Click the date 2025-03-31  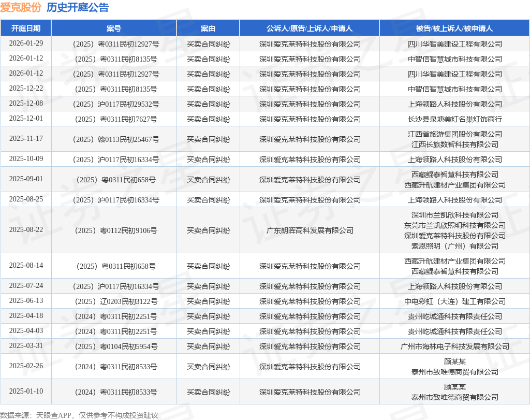click(26, 345)
